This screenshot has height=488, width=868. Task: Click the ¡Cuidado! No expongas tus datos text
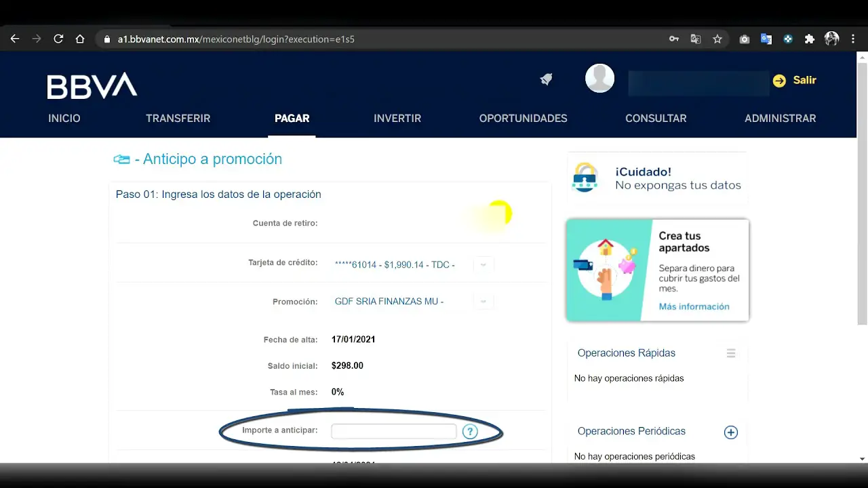(x=678, y=179)
